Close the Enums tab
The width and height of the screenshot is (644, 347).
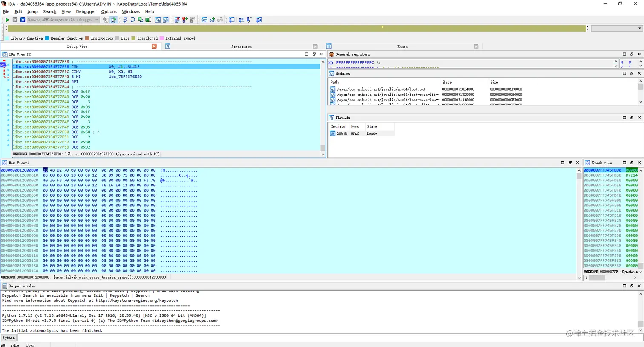pos(476,46)
